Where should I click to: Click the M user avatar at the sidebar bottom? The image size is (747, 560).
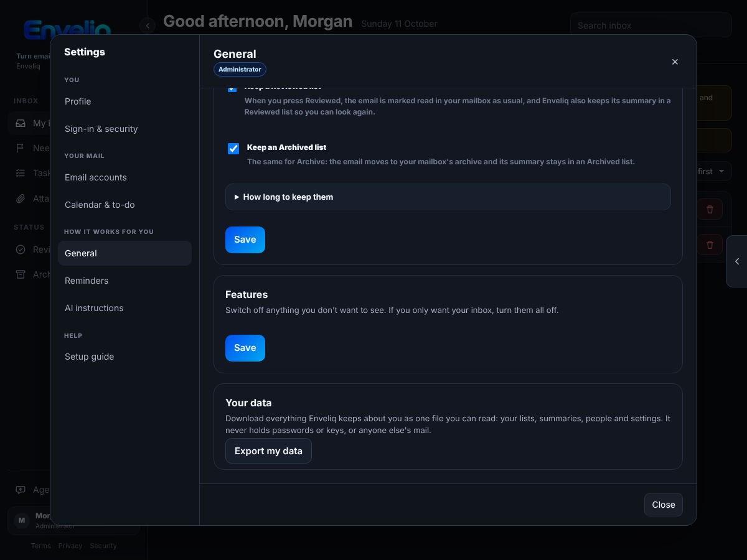pyautogui.click(x=22, y=521)
